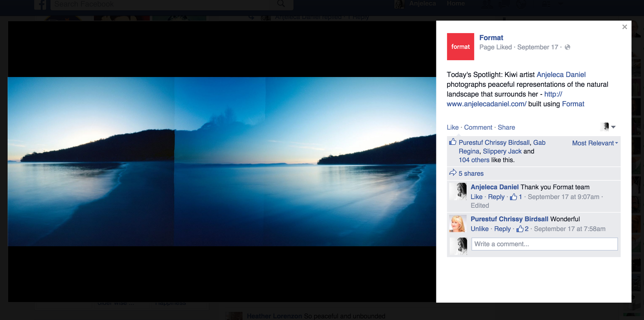Screen dimensions: 644x320
Task: Click the public globe privacy icon
Action: pyautogui.click(x=567, y=47)
